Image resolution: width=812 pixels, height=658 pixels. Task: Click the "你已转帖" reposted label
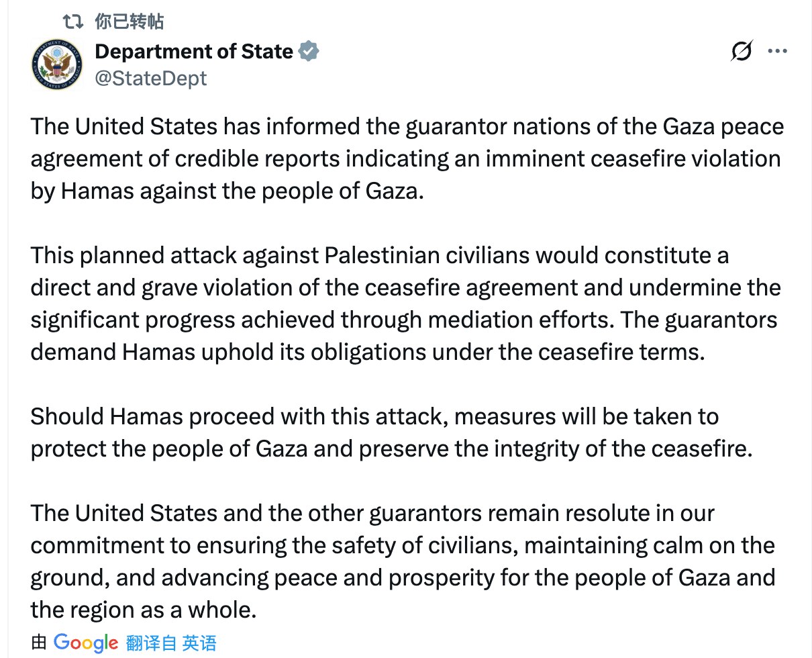[x=130, y=21]
